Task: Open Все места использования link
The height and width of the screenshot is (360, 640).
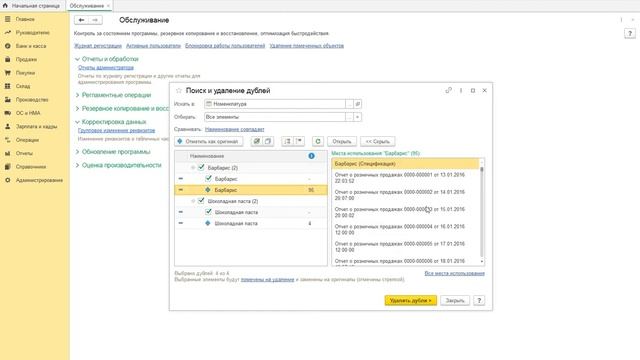Action: point(455,273)
